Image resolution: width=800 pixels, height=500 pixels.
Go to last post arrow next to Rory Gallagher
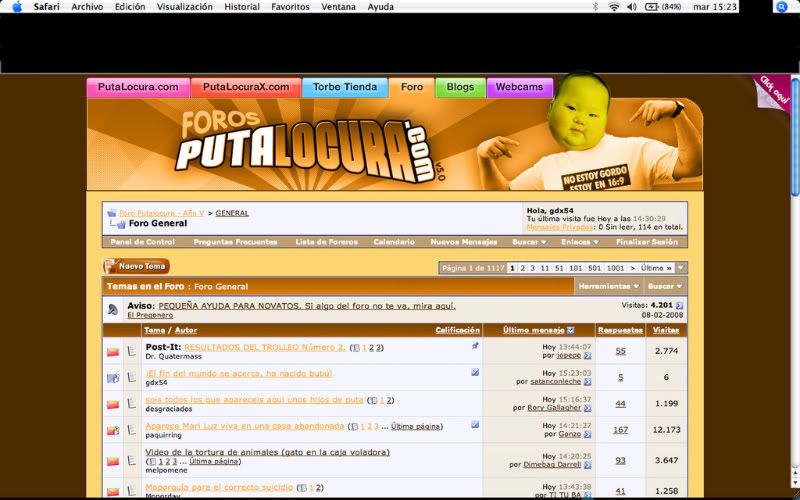tap(587, 408)
